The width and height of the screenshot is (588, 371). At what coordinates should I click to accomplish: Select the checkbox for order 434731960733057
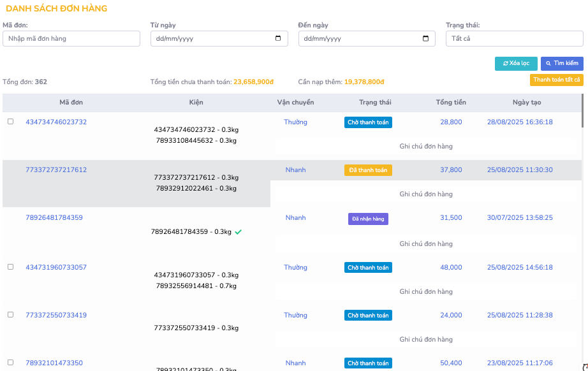[x=10, y=267]
